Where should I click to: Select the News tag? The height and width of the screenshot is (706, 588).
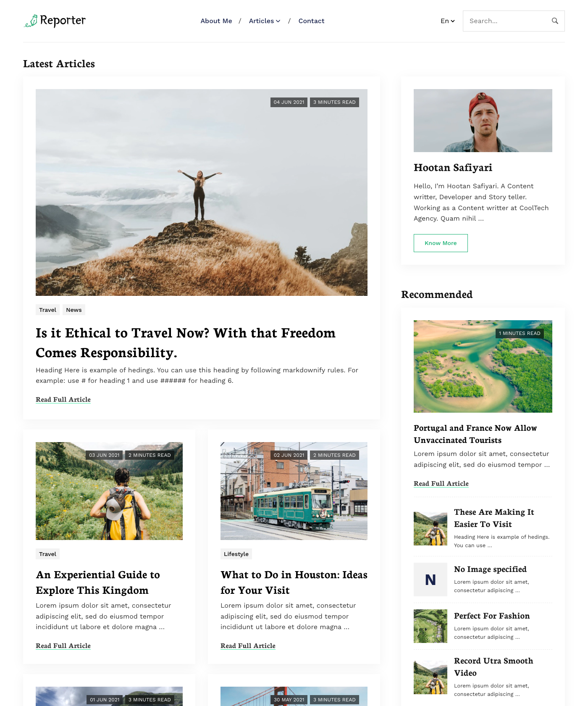coord(74,310)
